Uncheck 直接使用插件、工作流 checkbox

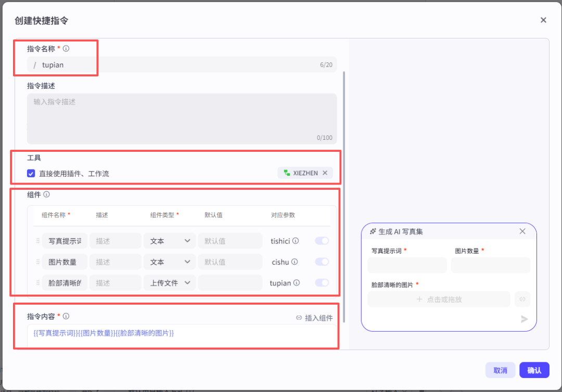point(31,173)
